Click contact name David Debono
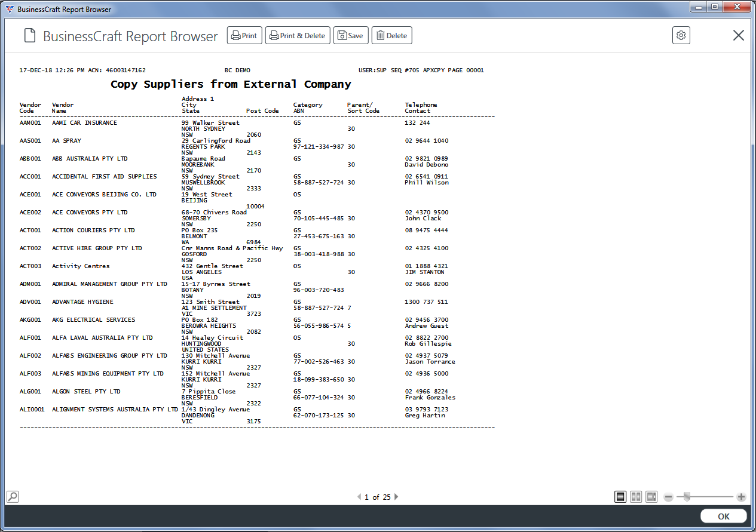This screenshot has width=756, height=532. coord(427,165)
